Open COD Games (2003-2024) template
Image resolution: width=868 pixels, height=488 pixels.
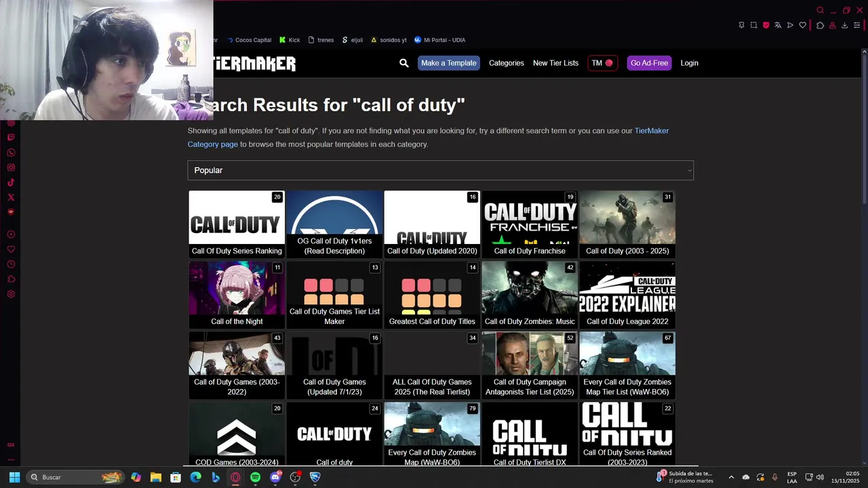coord(237,434)
